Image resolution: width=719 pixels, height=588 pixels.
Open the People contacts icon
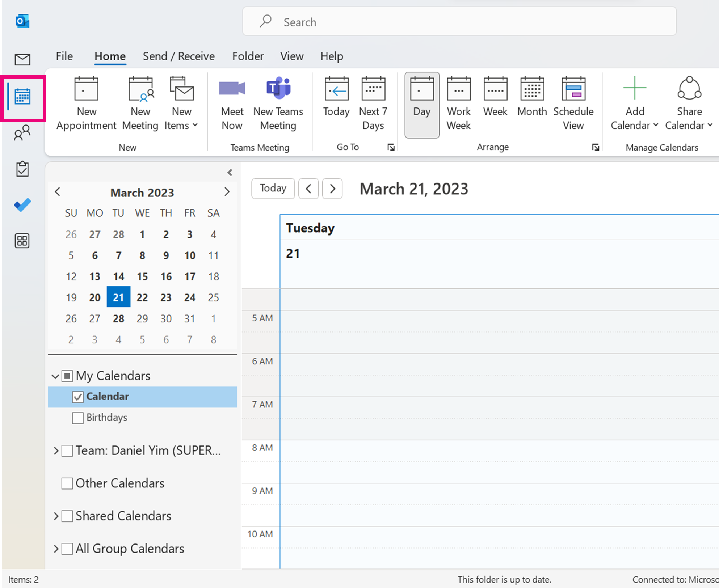click(22, 133)
